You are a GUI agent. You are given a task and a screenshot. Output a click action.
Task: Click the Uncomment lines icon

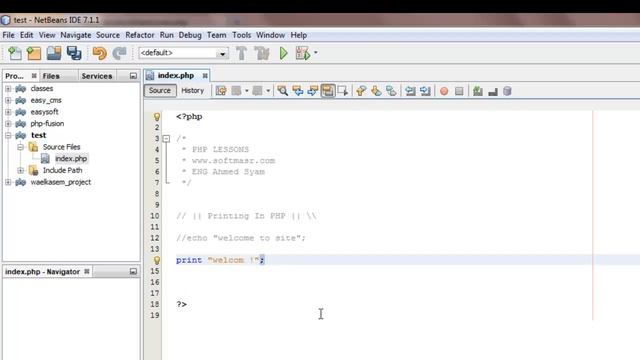click(x=493, y=91)
